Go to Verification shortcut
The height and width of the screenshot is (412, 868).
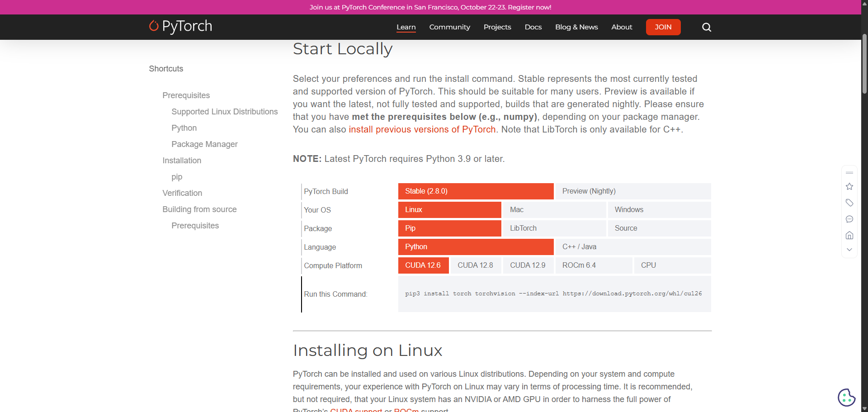(182, 193)
